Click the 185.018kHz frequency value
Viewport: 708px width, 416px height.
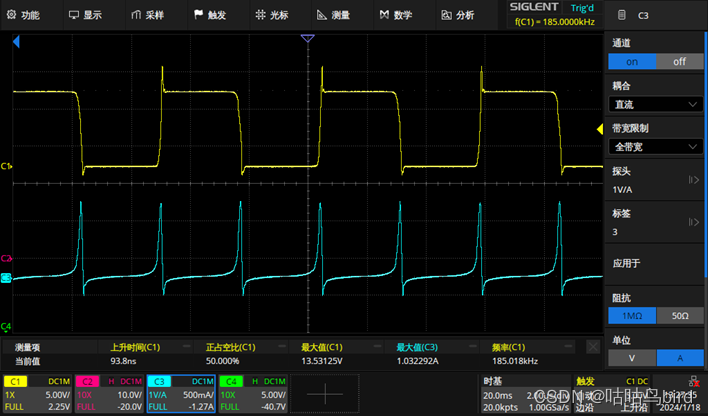(515, 361)
